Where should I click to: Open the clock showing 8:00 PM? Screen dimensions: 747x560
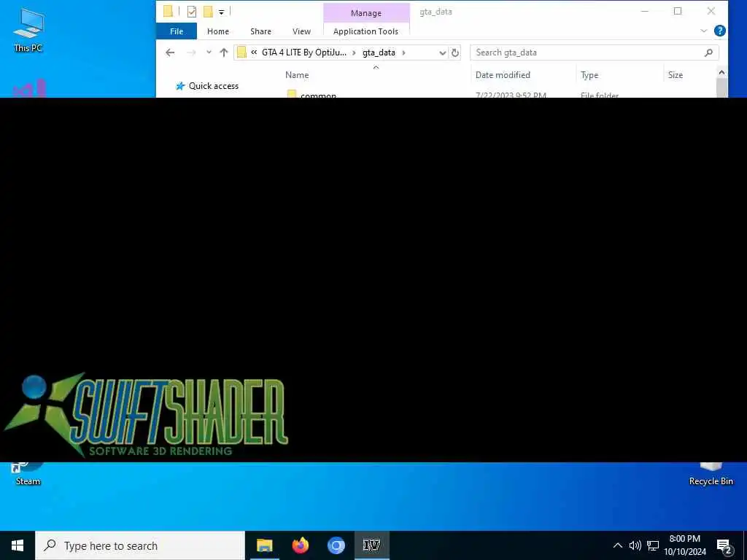(x=685, y=545)
